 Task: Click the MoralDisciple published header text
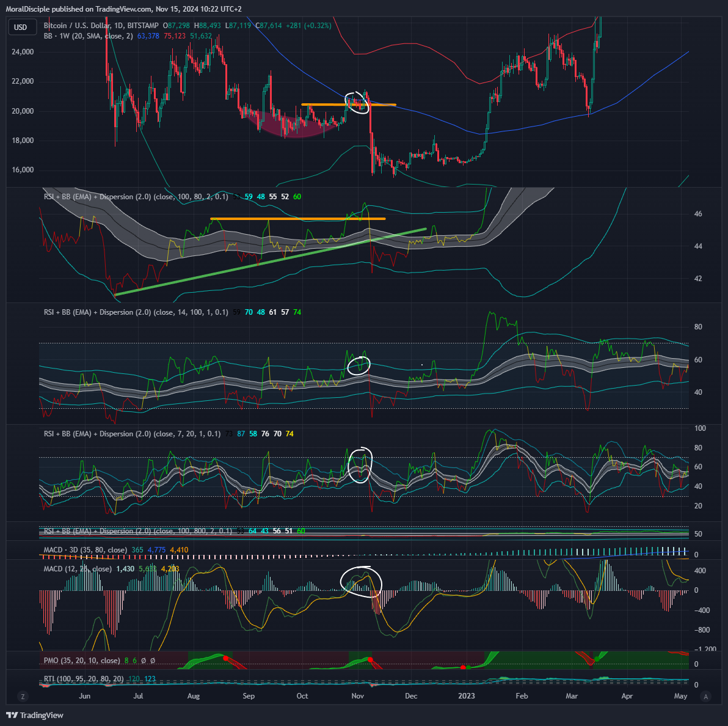123,9
